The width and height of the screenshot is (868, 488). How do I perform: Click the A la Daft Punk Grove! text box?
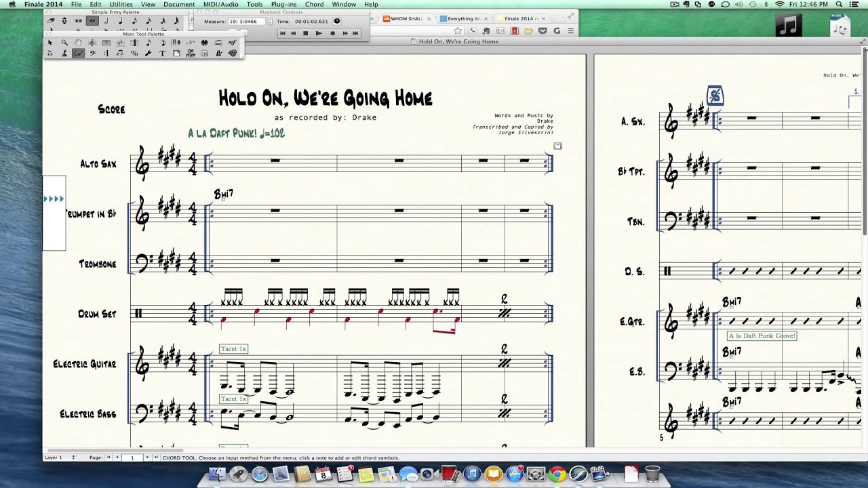pos(762,335)
